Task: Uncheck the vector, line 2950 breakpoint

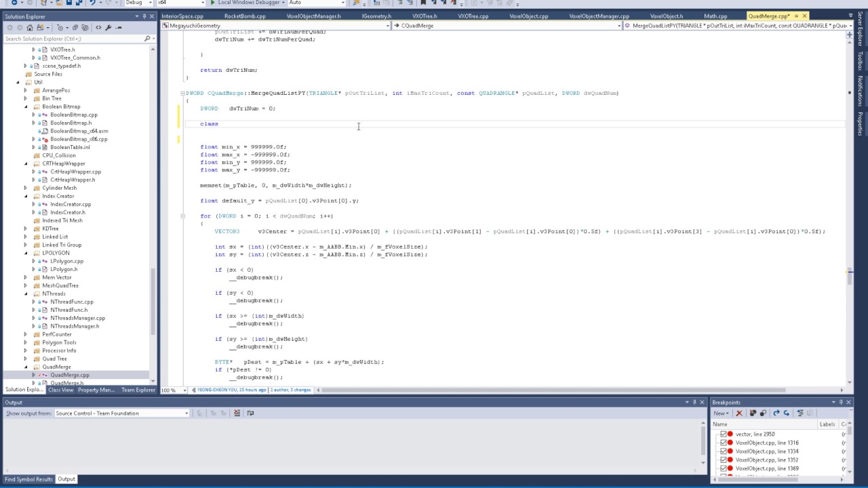Action: click(723, 434)
